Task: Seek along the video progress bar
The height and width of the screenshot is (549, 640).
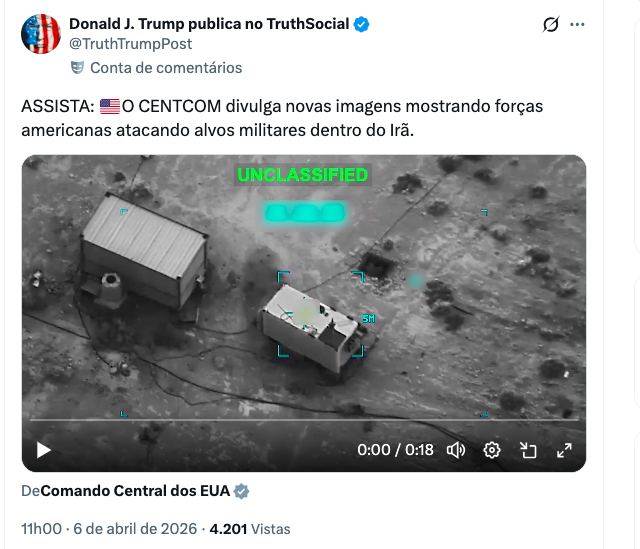Action: [x=304, y=419]
